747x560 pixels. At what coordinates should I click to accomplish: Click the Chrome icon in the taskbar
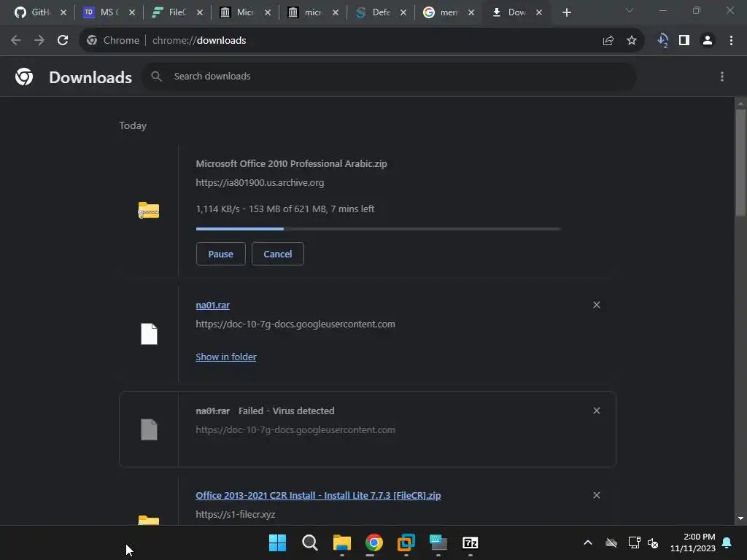point(374,542)
